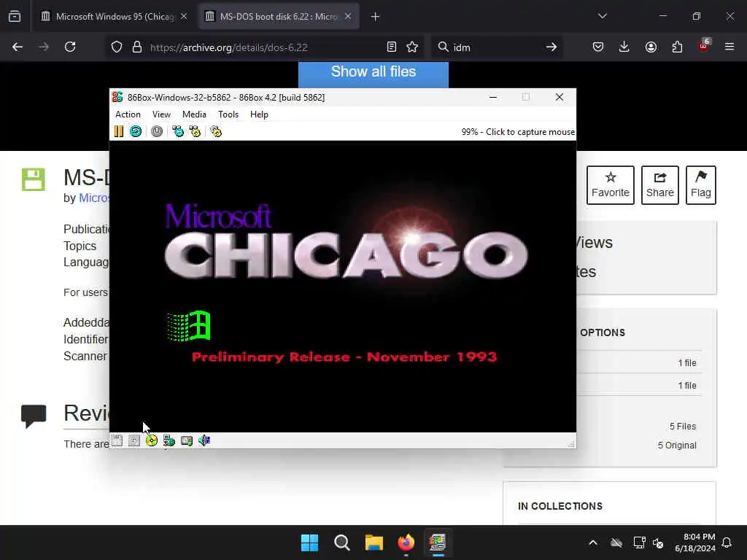Close the Microsoft Windows 95 tab
Screen dimensions: 747x560
184,17
